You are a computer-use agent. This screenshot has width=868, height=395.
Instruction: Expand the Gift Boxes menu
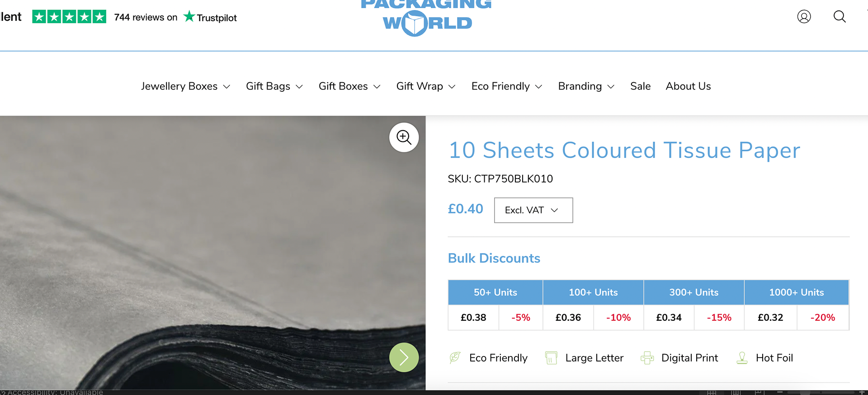point(349,86)
